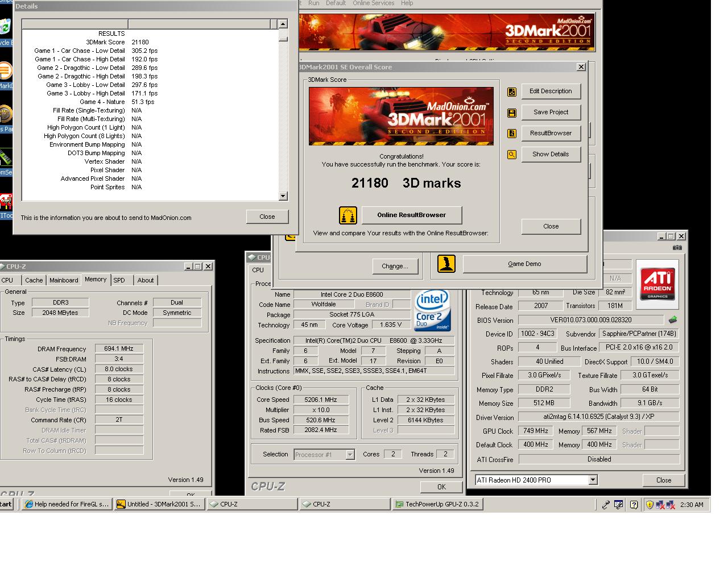The width and height of the screenshot is (728, 582).
Task: Click the ATI Radeon logo in GPU-Z
Action: tap(657, 284)
